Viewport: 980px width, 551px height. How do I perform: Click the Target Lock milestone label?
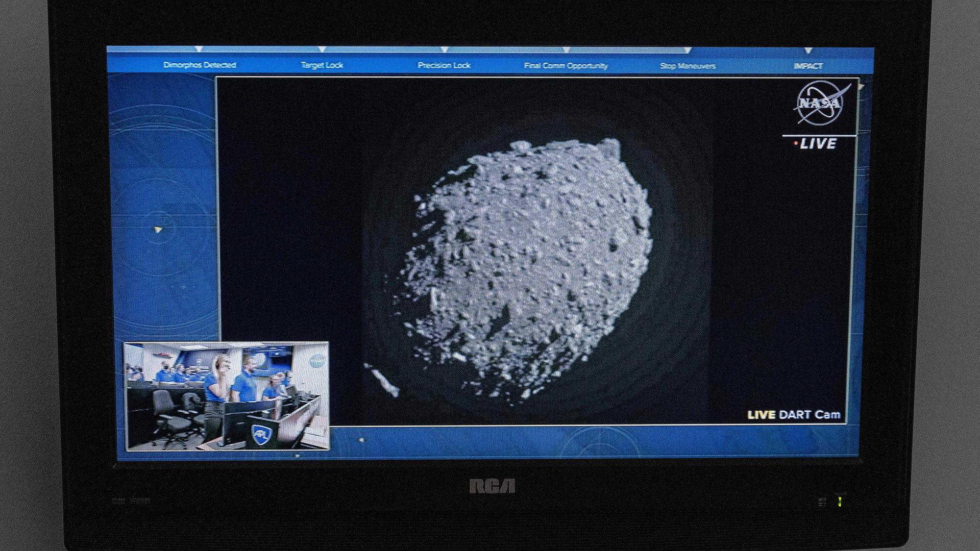322,65
